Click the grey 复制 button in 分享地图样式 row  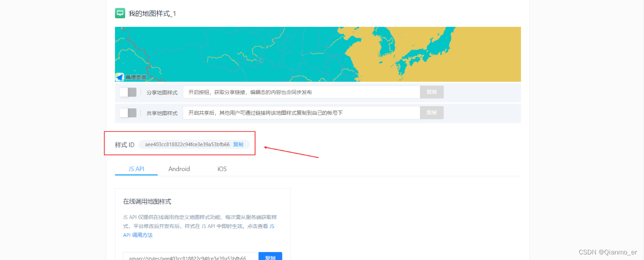(x=431, y=92)
